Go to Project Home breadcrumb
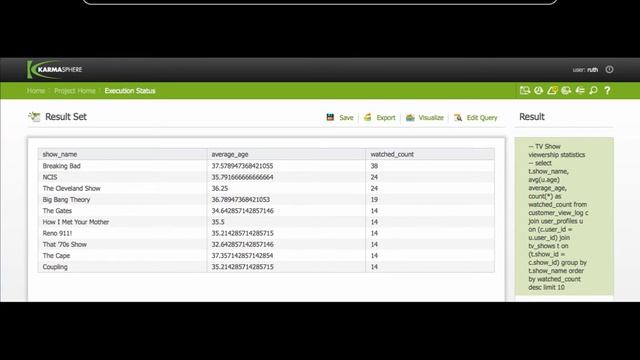Image resolution: width=640 pixels, height=360 pixels. (x=75, y=91)
